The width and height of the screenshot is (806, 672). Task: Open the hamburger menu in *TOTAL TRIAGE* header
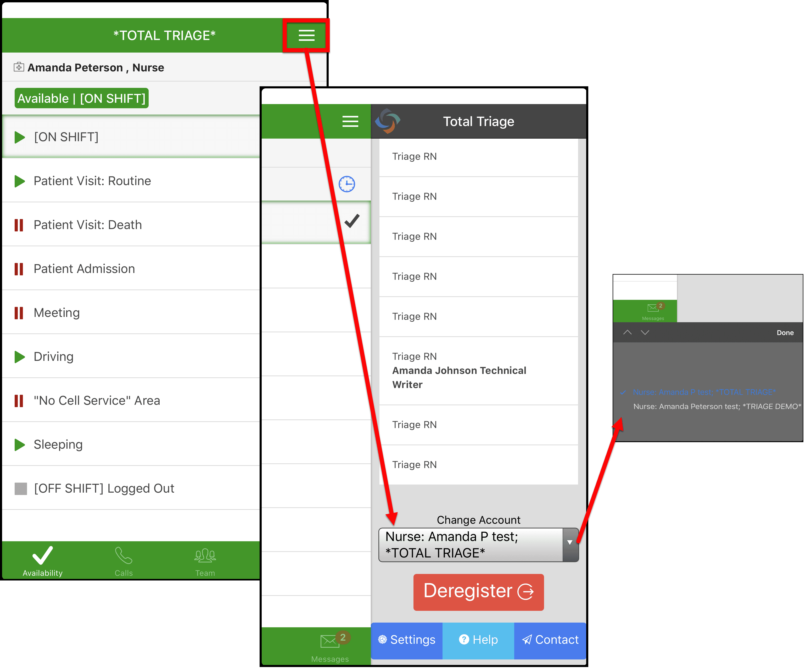point(306,35)
